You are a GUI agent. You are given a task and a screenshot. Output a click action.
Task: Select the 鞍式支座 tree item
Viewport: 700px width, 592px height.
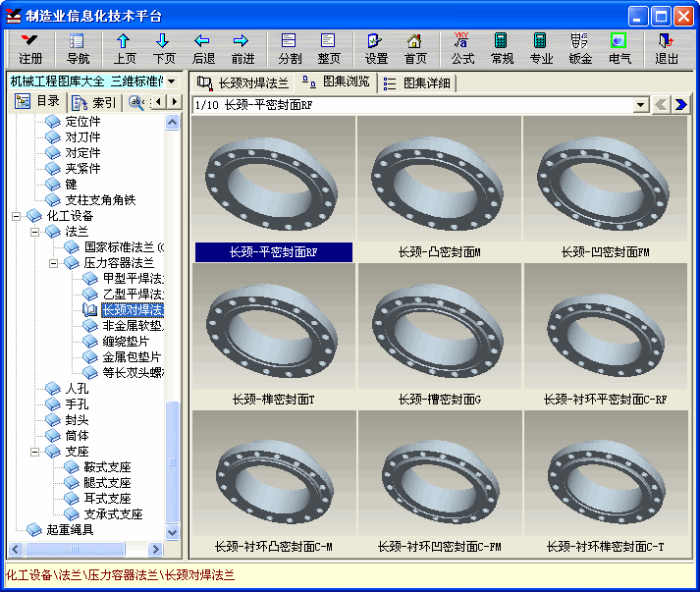point(107,467)
